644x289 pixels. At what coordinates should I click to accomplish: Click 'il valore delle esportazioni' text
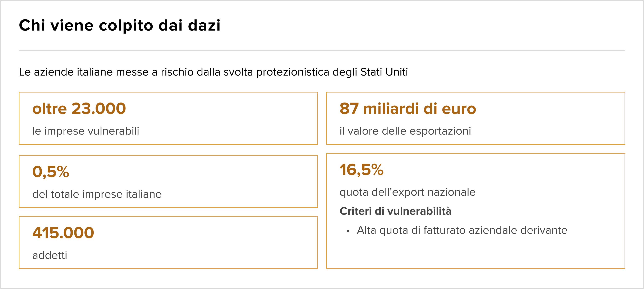pos(405,131)
